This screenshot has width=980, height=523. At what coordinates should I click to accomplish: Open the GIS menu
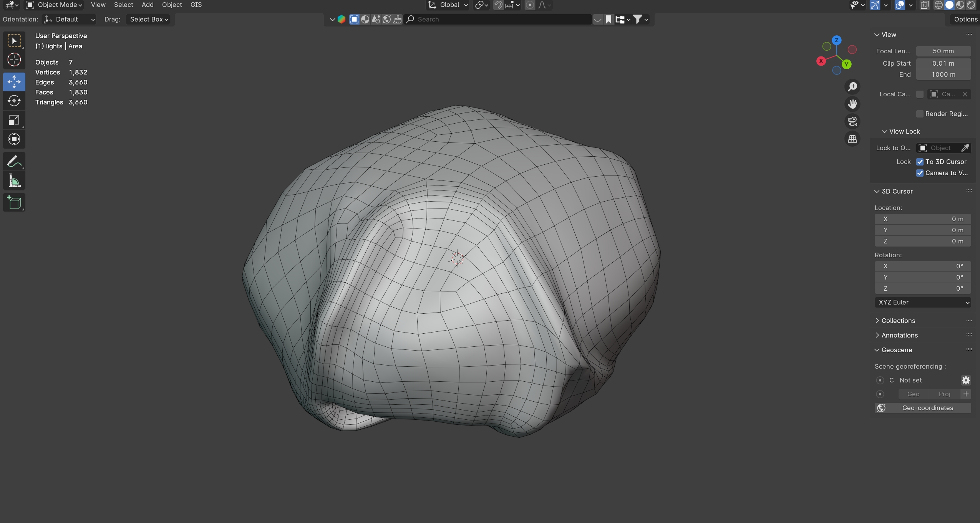point(196,5)
